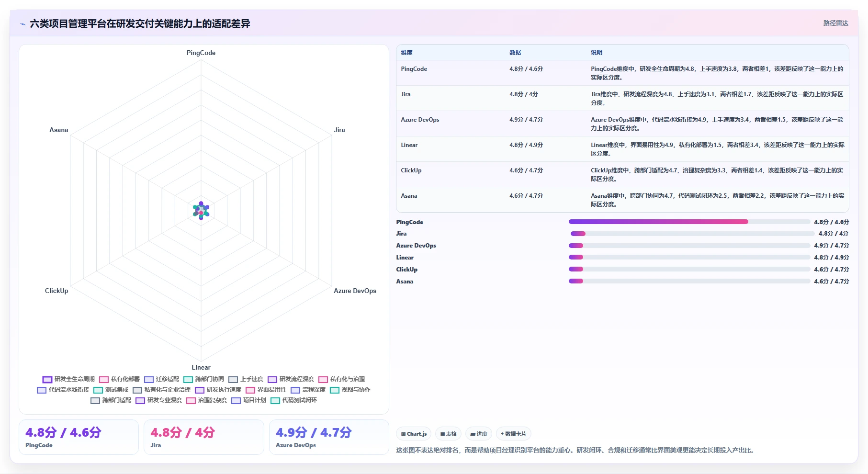Toggle the 私有化部署 legend item
868x474 pixels.
119,379
